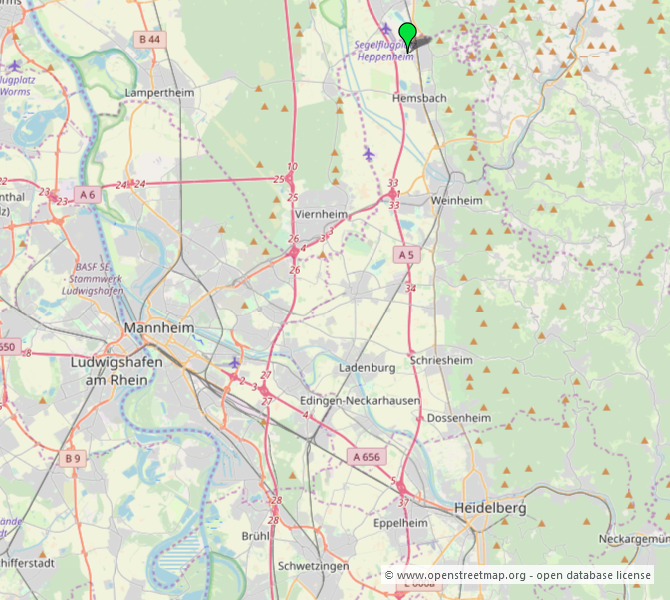Click the Ladenburg town label

click(x=367, y=368)
